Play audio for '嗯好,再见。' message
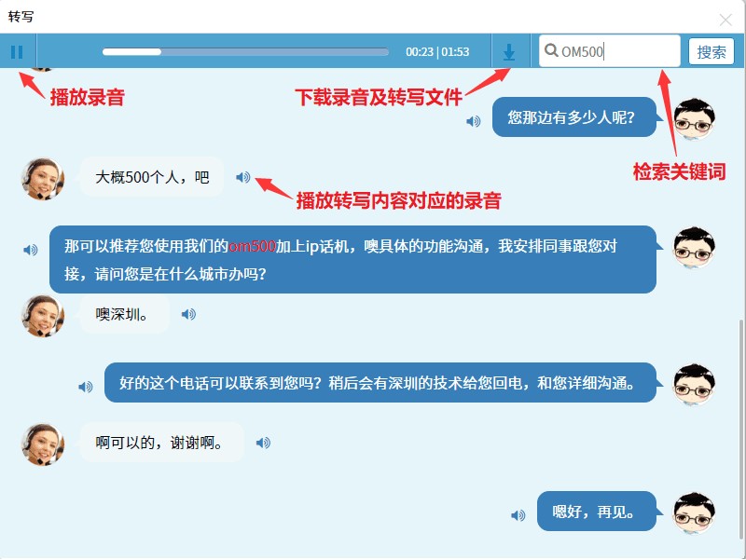The height and width of the screenshot is (560, 746). click(x=518, y=515)
